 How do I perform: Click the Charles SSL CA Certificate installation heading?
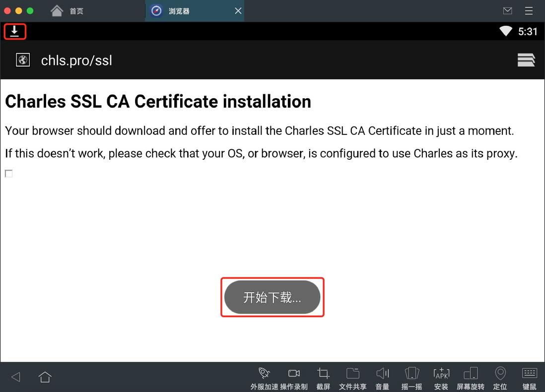tap(158, 102)
